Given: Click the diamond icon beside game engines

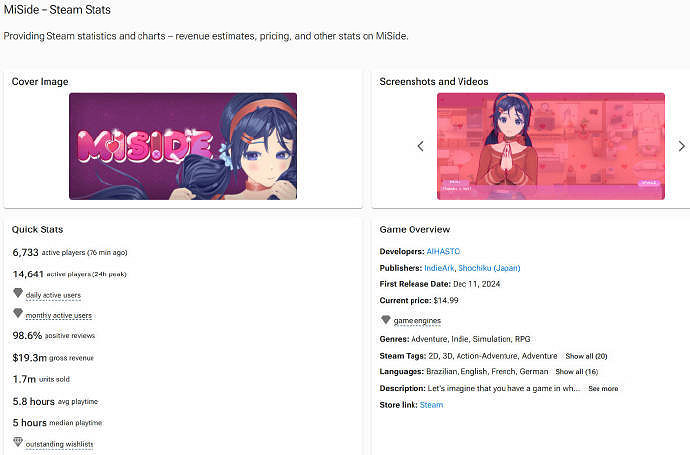Looking at the screenshot, I should coord(386,320).
